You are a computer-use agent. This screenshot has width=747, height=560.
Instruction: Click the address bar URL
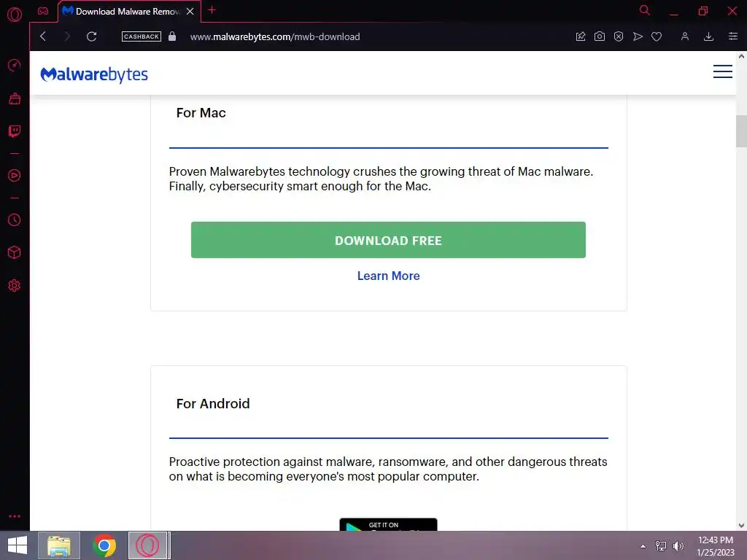click(x=275, y=36)
